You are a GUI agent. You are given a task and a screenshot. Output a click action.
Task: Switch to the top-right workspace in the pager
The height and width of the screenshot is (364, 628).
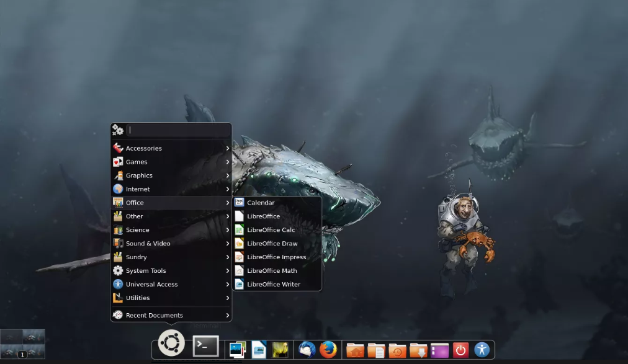(x=34, y=337)
